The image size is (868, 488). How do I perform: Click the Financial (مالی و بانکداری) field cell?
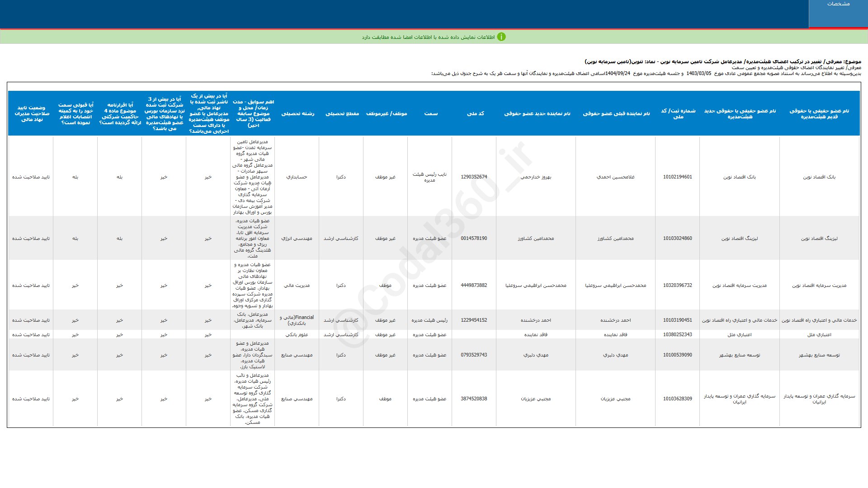point(297,320)
